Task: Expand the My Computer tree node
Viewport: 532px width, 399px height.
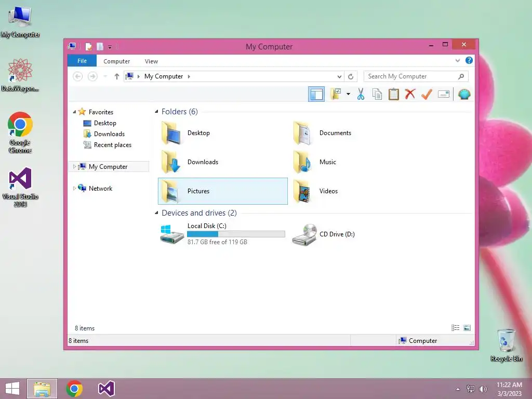Action: (x=74, y=167)
